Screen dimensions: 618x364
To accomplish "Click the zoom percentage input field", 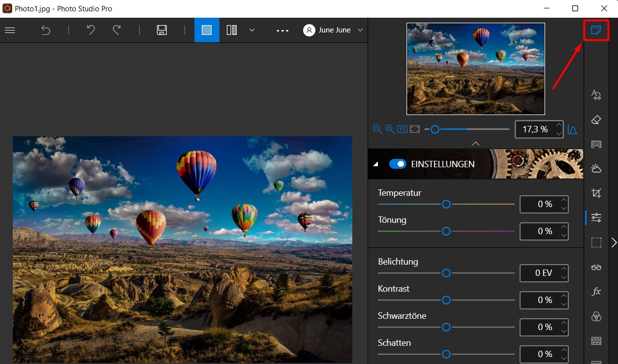I will pyautogui.click(x=535, y=129).
